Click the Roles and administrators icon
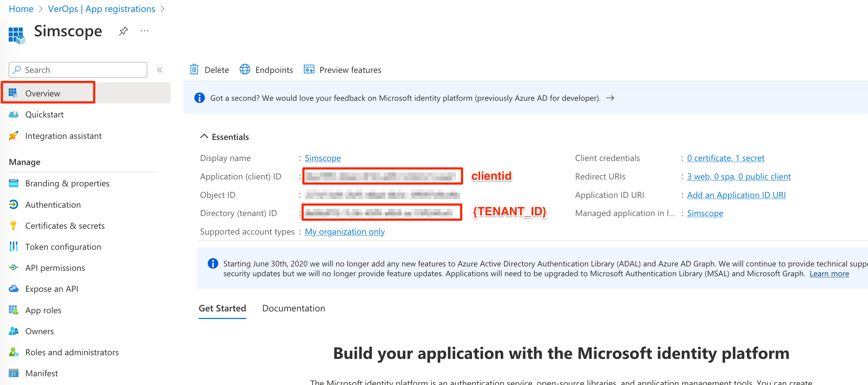This screenshot has width=868, height=385. 13,352
